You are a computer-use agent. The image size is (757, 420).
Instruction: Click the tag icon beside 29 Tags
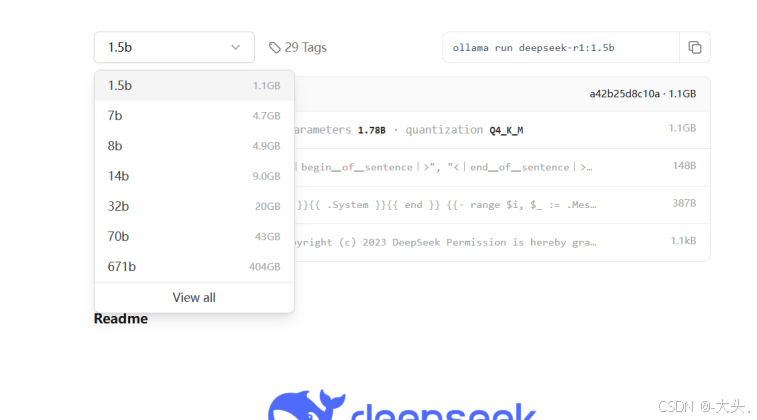click(275, 48)
